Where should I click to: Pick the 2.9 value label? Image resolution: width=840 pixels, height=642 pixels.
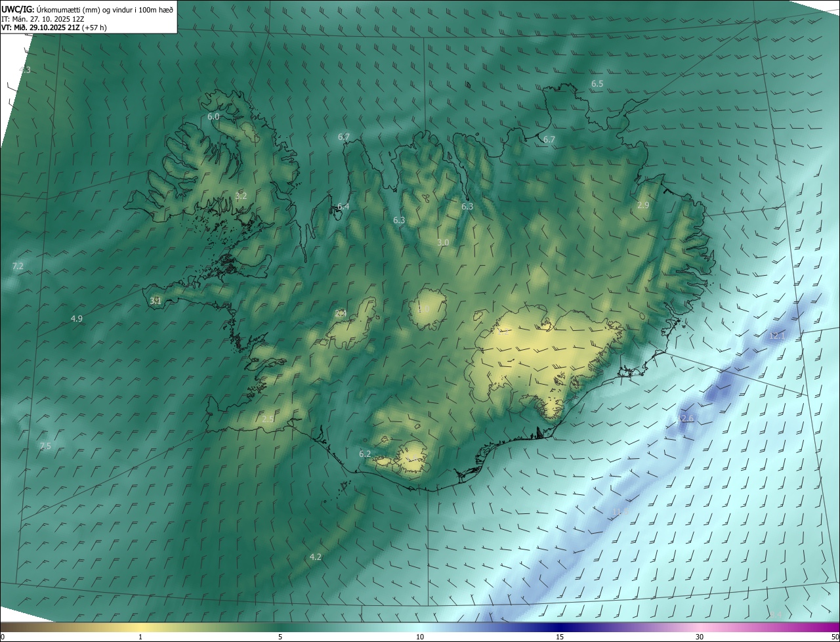click(643, 205)
